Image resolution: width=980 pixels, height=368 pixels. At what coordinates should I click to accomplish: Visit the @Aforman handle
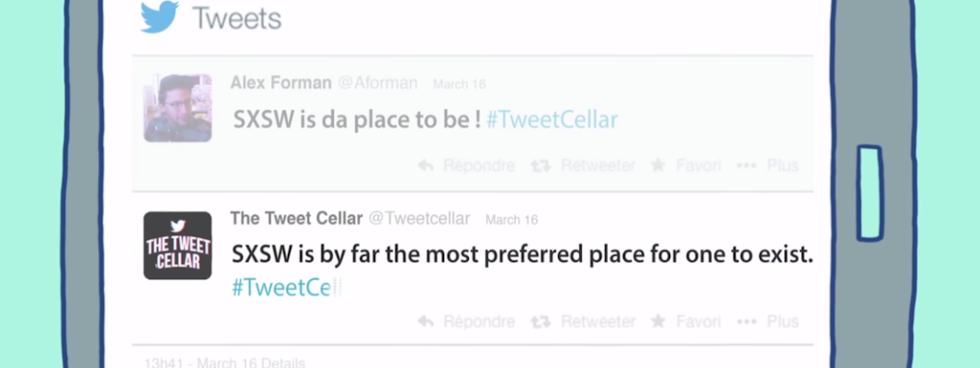[x=377, y=84]
